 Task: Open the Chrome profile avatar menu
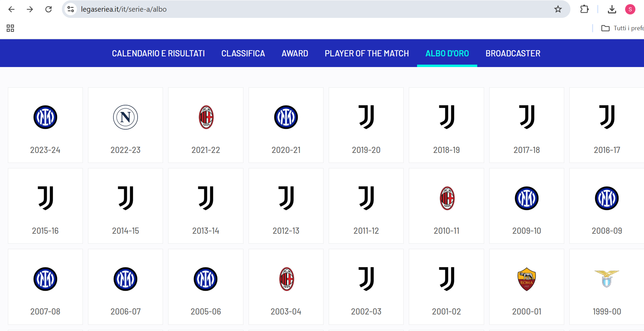coord(630,9)
